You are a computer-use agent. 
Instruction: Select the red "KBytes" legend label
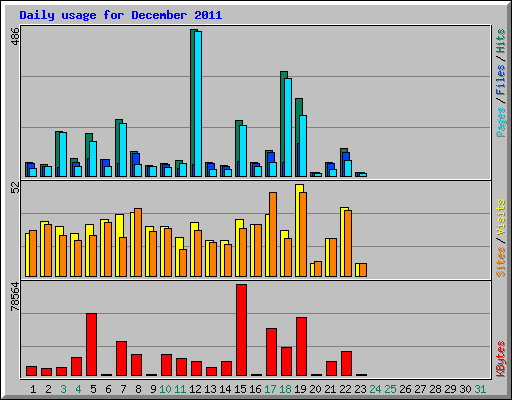click(501, 359)
